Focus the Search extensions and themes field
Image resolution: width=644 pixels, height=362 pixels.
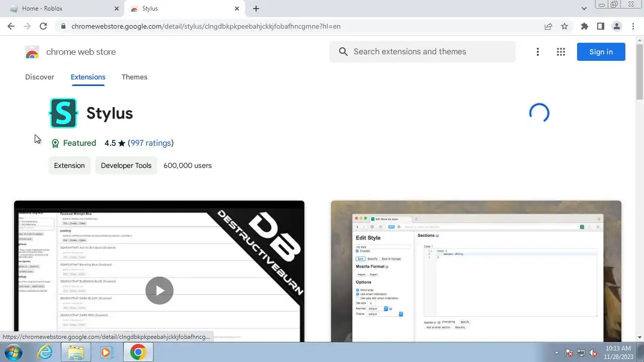[423, 52]
